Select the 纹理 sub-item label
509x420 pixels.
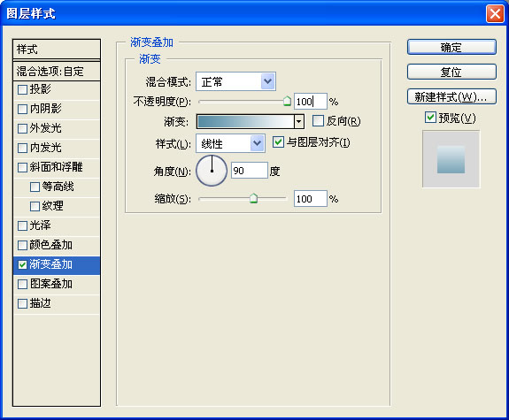52,206
